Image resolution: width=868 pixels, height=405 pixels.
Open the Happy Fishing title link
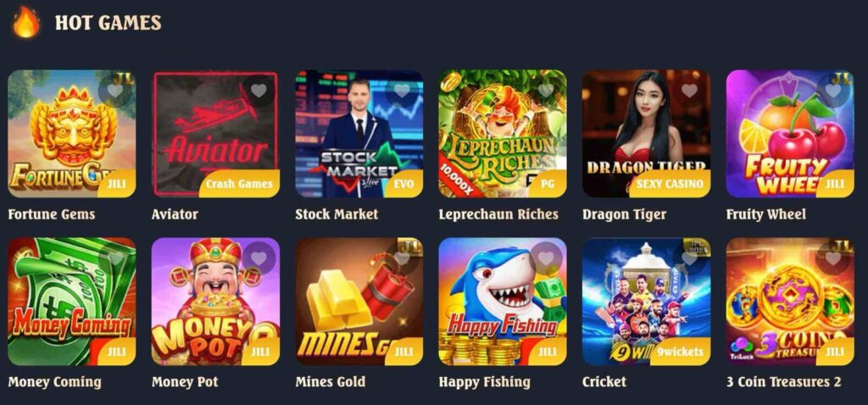coord(484,382)
